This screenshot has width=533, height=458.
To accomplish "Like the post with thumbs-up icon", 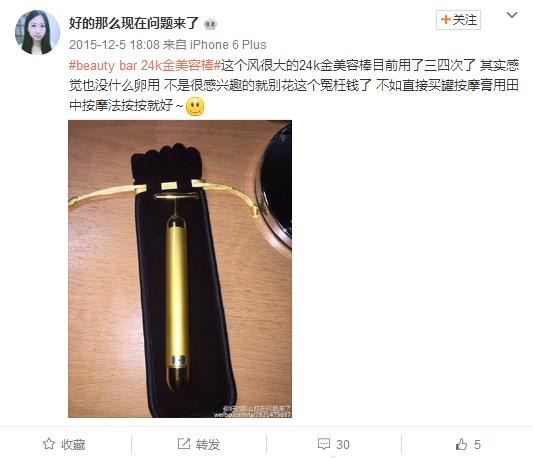I will tap(461, 444).
